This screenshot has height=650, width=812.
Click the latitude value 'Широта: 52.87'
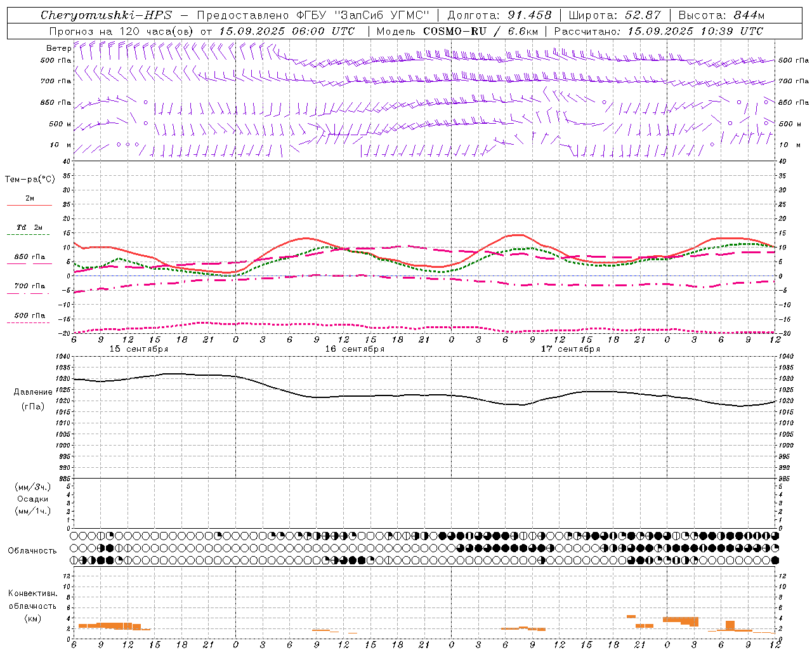[x=615, y=15]
